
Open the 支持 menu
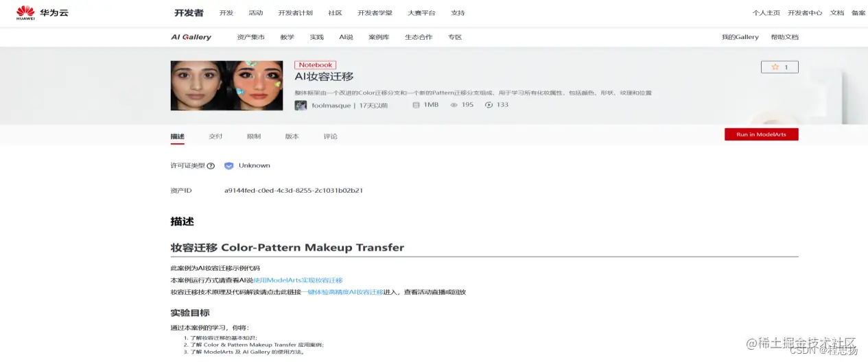pos(458,13)
